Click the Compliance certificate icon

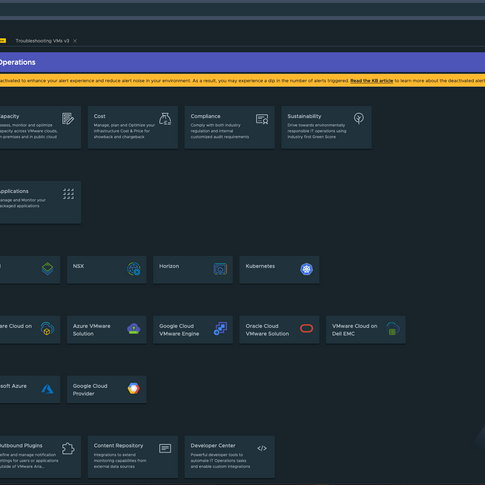click(262, 119)
